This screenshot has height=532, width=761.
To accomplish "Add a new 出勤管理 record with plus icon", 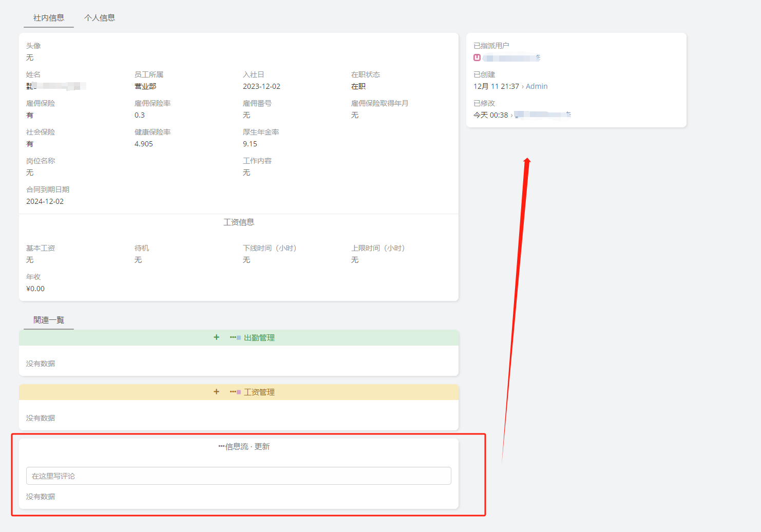I will click(216, 337).
